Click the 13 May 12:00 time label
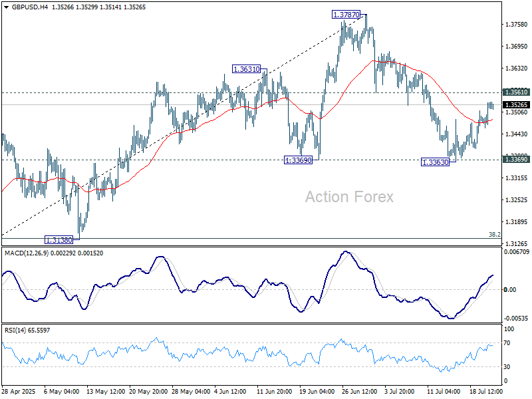The image size is (532, 399). click(106, 392)
